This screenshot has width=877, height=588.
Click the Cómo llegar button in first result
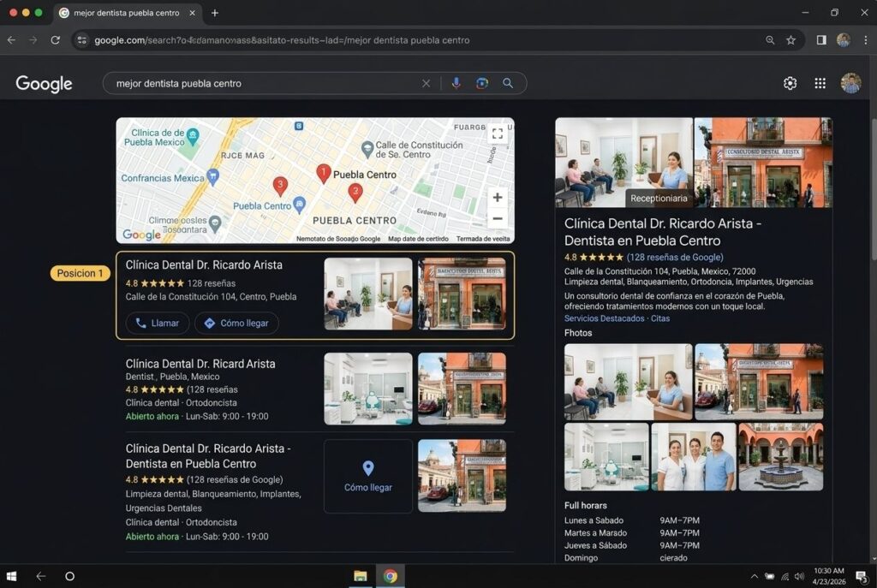(x=236, y=323)
